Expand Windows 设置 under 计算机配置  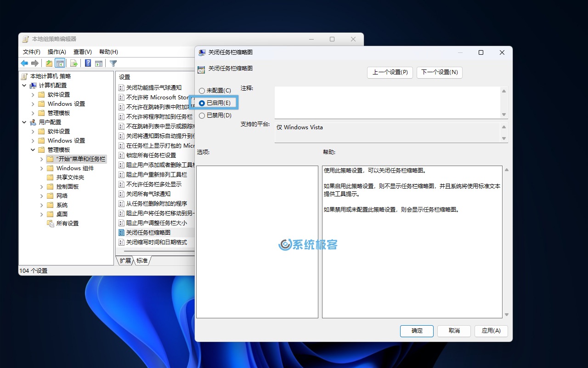[x=33, y=104]
